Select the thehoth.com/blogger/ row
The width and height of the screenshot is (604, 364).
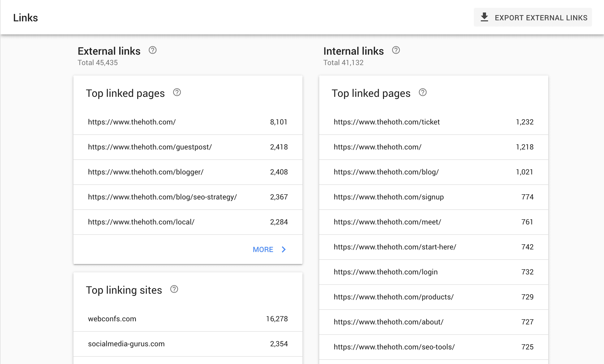tap(188, 172)
